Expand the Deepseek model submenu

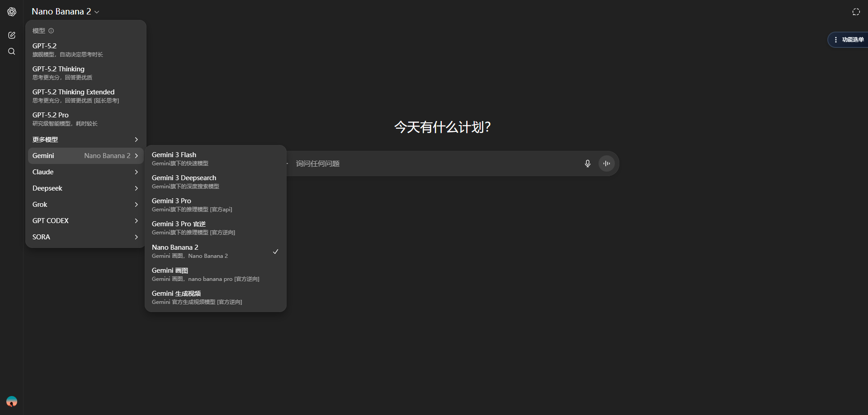[85, 188]
